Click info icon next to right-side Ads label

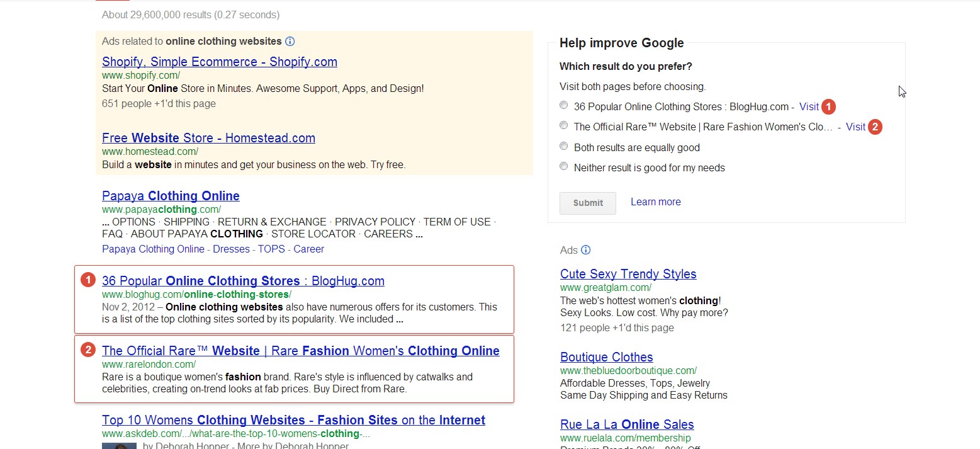585,250
